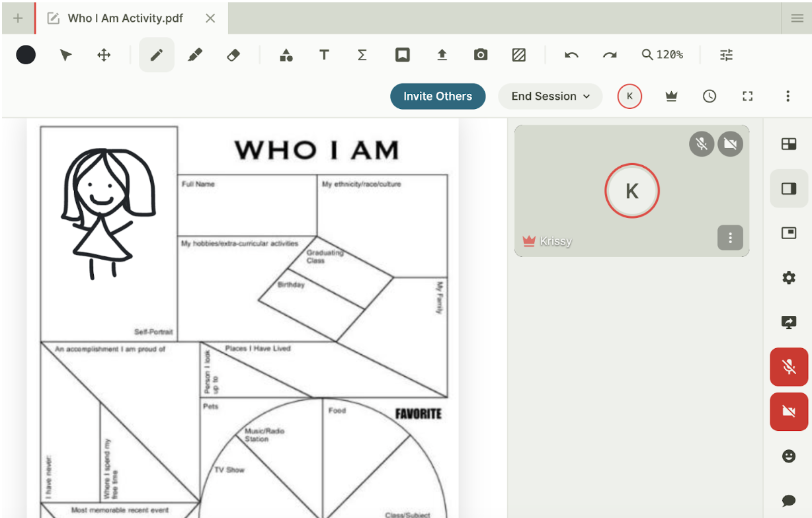Choose the shapes tool
The width and height of the screenshot is (812, 518).
286,55
